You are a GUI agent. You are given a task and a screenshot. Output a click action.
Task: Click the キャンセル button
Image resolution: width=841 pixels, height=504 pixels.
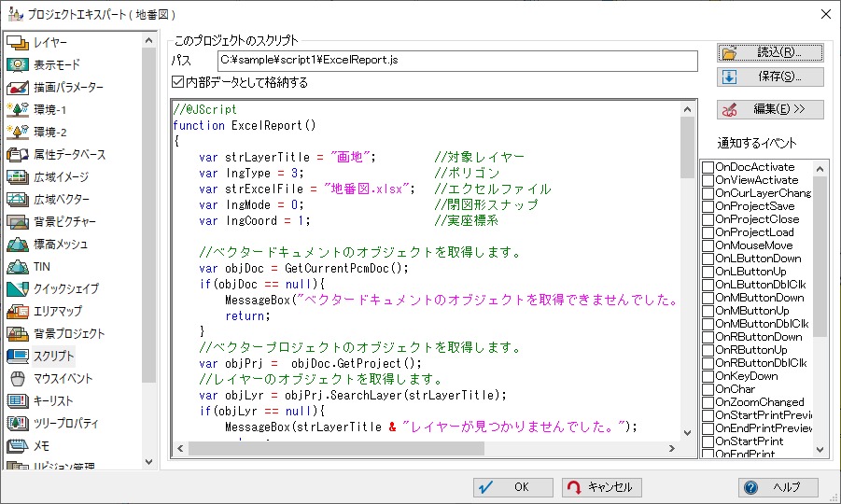pyautogui.click(x=601, y=487)
